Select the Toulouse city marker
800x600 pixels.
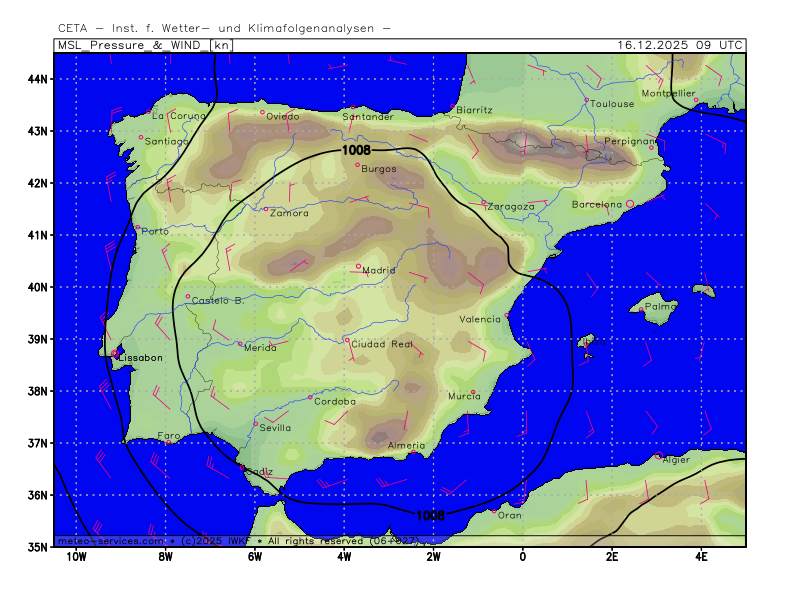point(587,100)
